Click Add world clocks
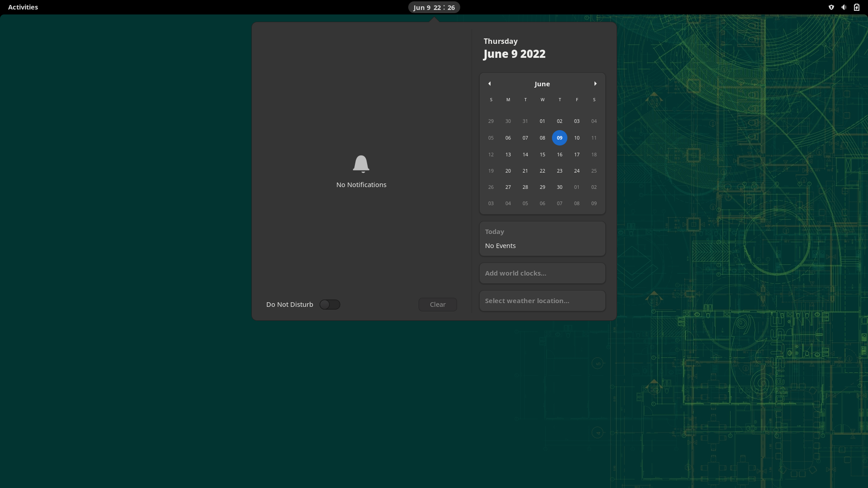Viewport: 868px width, 488px height. pos(542,273)
